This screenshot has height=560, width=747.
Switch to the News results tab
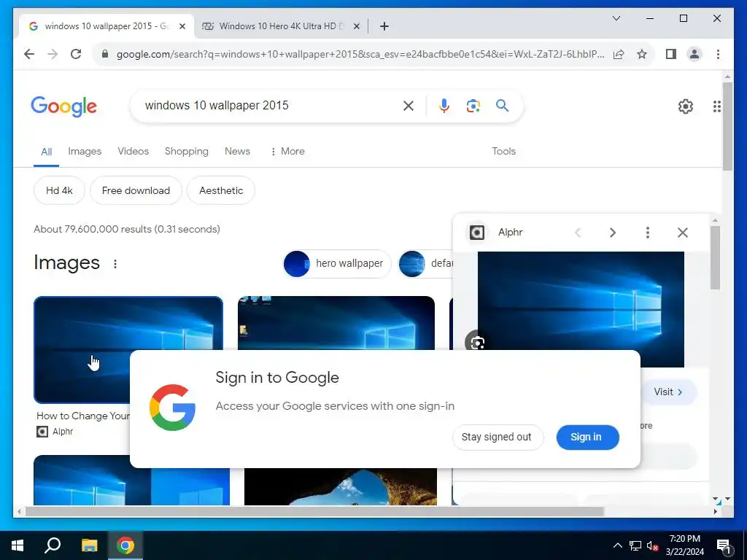click(237, 151)
